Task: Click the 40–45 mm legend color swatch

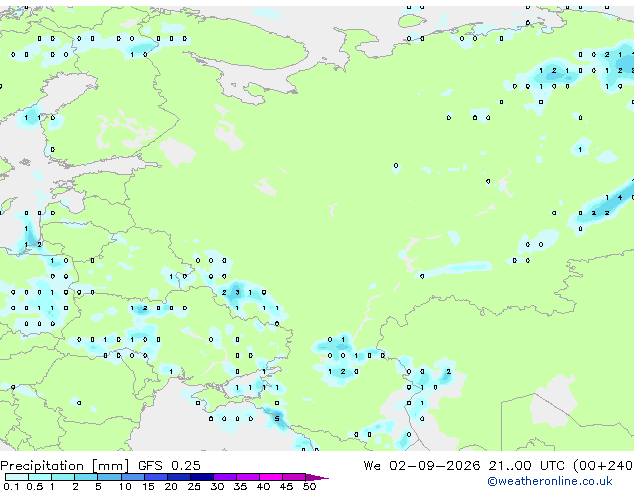Action: 271,477
